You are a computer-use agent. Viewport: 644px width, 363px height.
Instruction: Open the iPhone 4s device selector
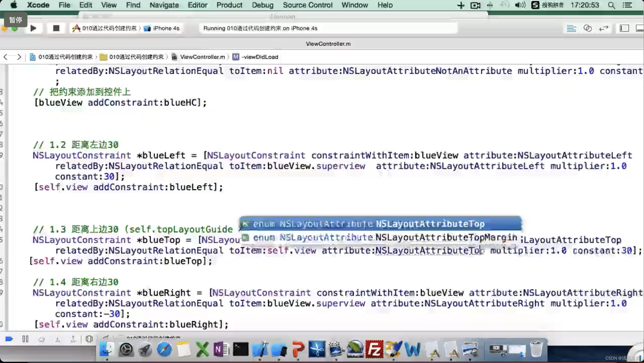[162, 28]
